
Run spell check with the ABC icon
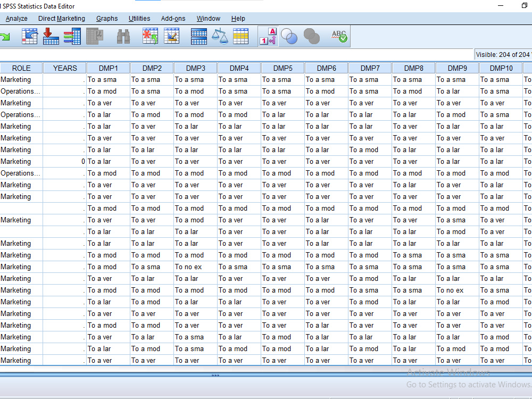coord(338,37)
